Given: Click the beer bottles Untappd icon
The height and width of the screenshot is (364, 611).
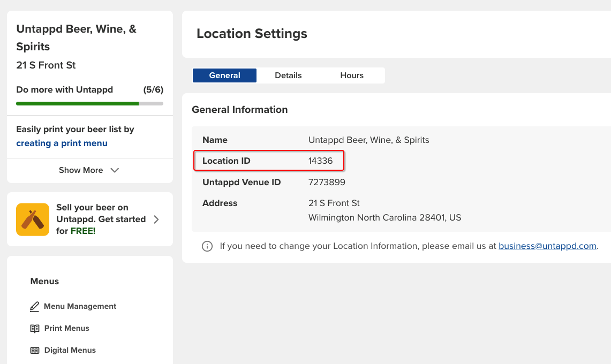Looking at the screenshot, I should (33, 219).
